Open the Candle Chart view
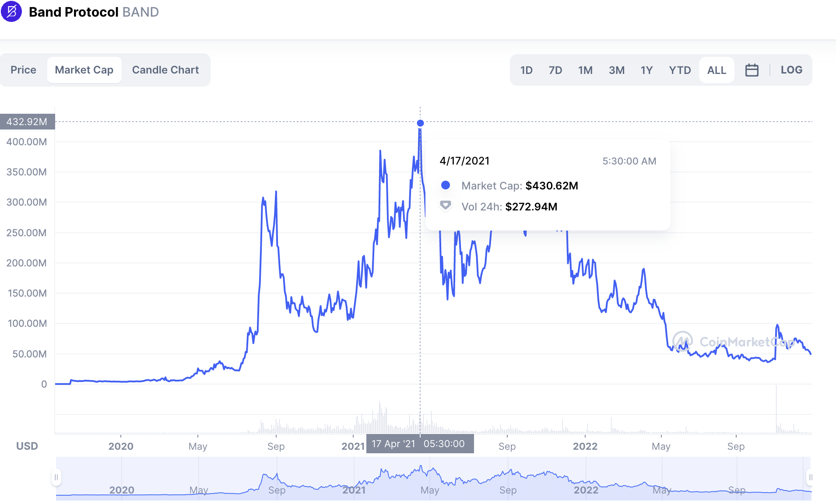 click(x=165, y=70)
